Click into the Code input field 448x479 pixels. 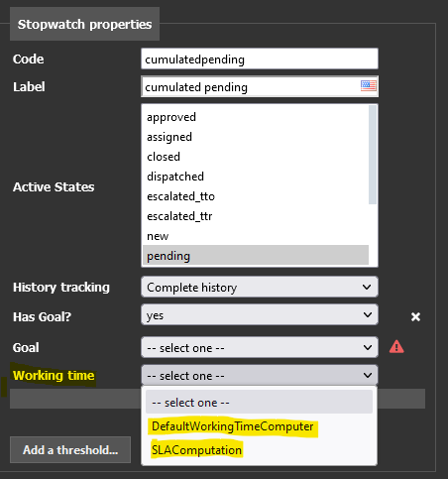(x=260, y=59)
